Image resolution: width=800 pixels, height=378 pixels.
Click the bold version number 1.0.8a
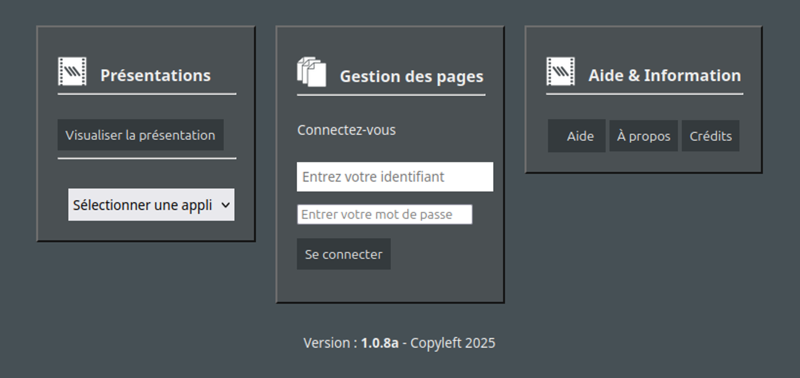point(380,343)
